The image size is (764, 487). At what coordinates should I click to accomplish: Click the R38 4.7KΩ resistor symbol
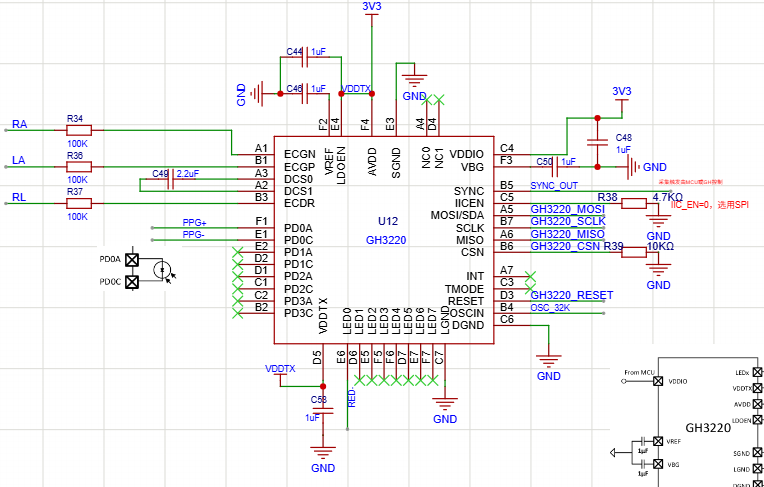tap(635, 203)
